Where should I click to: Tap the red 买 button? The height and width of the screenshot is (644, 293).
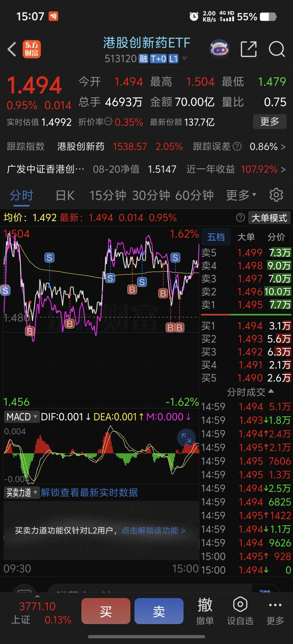click(x=106, y=611)
